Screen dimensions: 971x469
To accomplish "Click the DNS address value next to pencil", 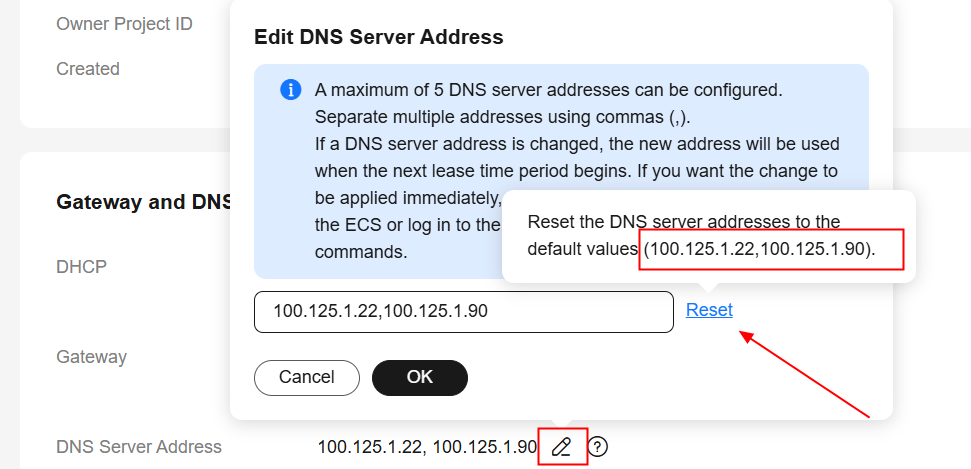I will click(427, 447).
